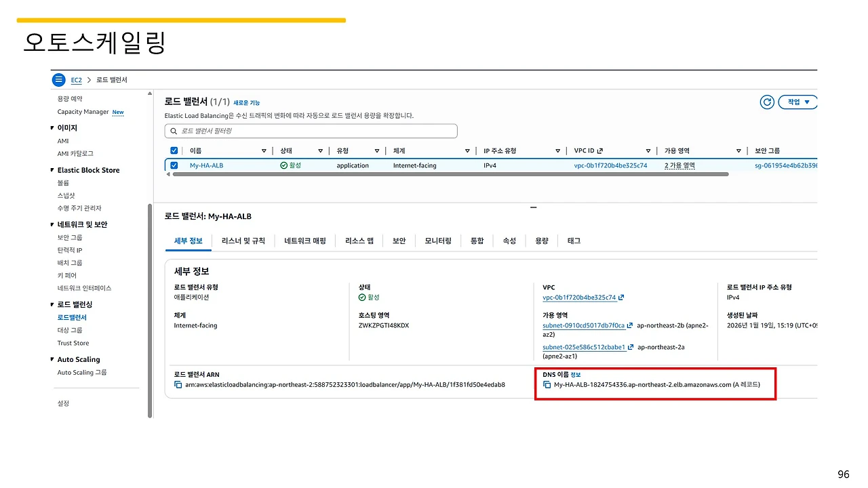Open the 네트워크 매핑 tab
This screenshot has width=868, height=488.
coord(305,241)
